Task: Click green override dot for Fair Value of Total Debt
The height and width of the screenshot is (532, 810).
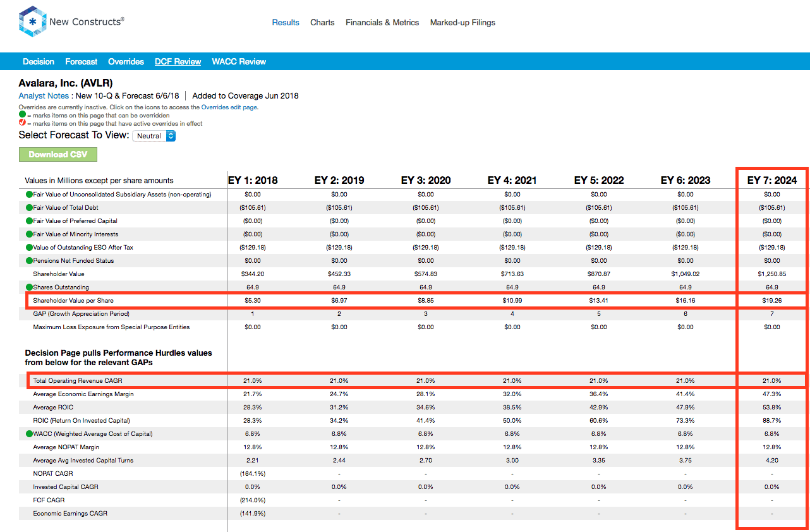Action: click(x=29, y=207)
